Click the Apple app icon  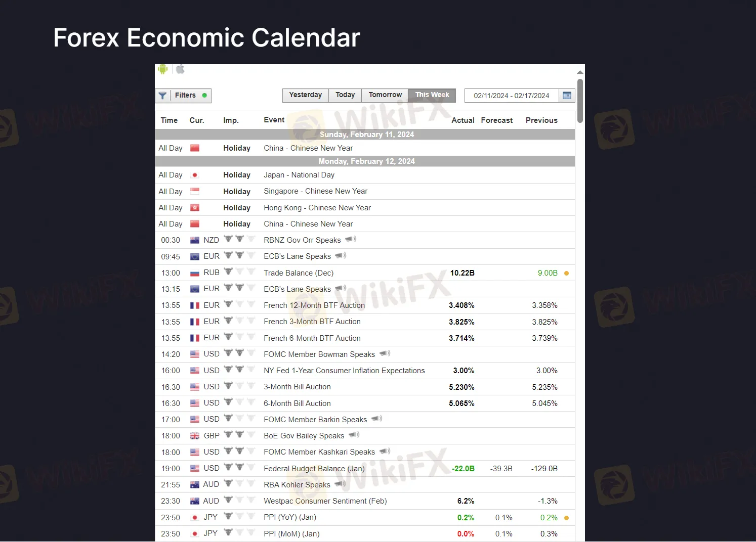(180, 69)
